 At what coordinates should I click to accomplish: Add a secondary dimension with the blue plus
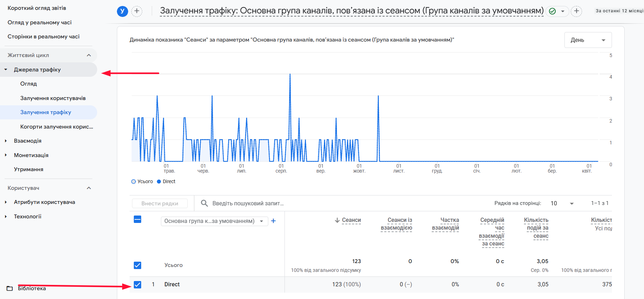pyautogui.click(x=273, y=221)
